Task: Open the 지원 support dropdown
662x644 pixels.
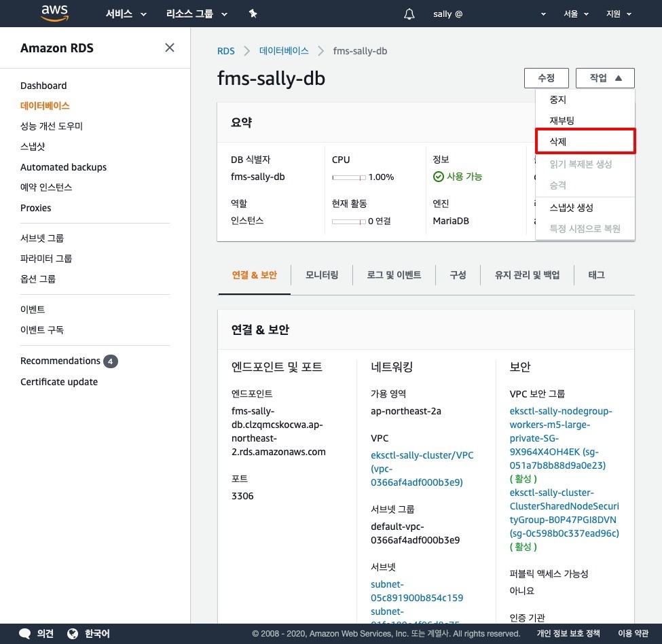Action: coord(618,14)
